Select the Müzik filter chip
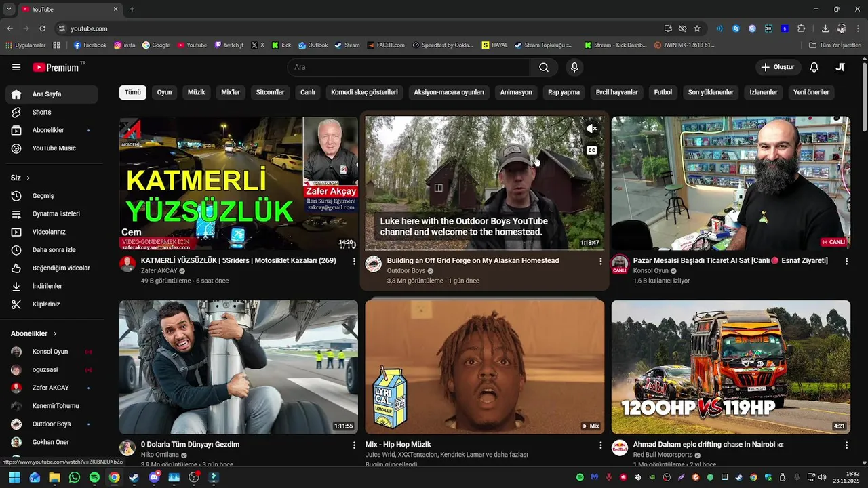This screenshot has height=488, width=868. [x=197, y=92]
